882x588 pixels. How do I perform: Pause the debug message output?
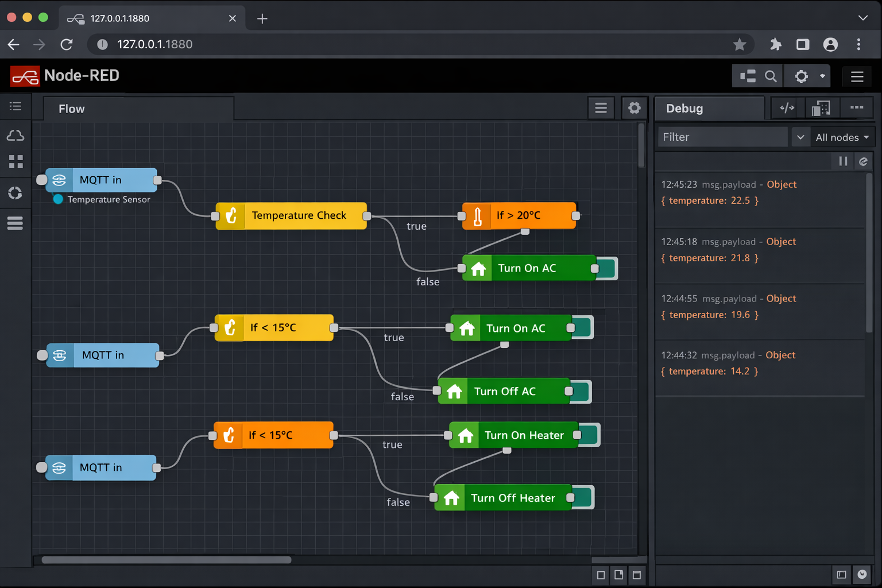click(x=843, y=161)
